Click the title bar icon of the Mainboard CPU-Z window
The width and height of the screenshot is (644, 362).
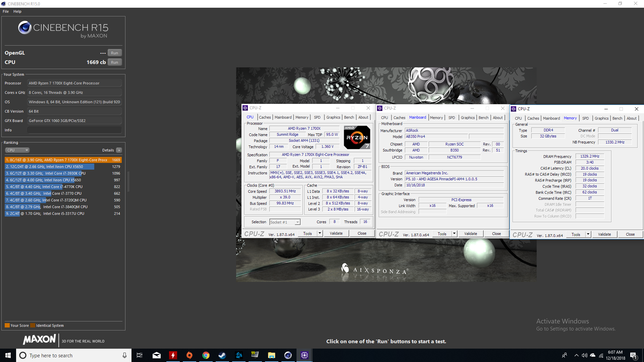click(x=380, y=108)
